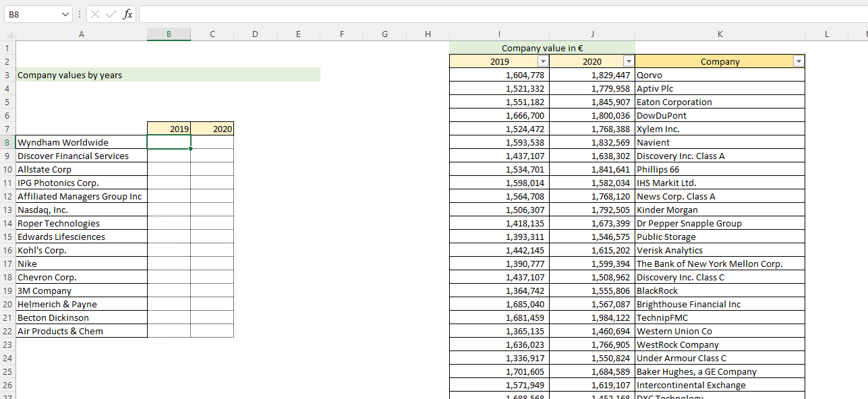Select row 3 header
This screenshot has width=868, height=399.
[x=7, y=75]
